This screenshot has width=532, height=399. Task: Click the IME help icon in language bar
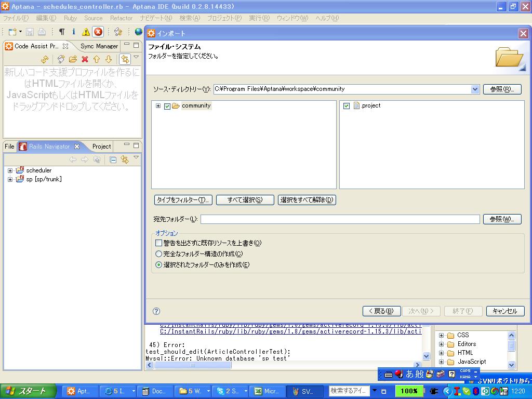[451, 374]
